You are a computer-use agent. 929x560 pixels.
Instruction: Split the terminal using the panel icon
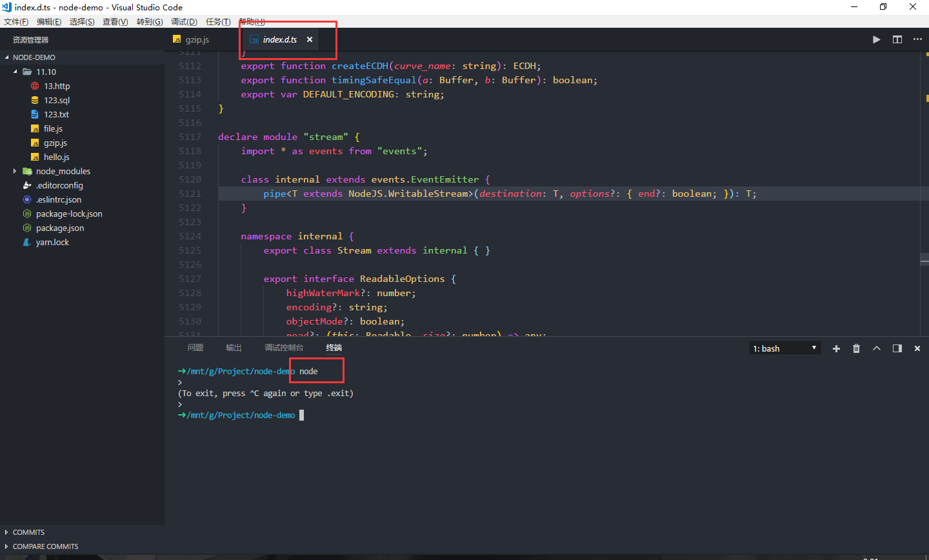click(x=897, y=348)
